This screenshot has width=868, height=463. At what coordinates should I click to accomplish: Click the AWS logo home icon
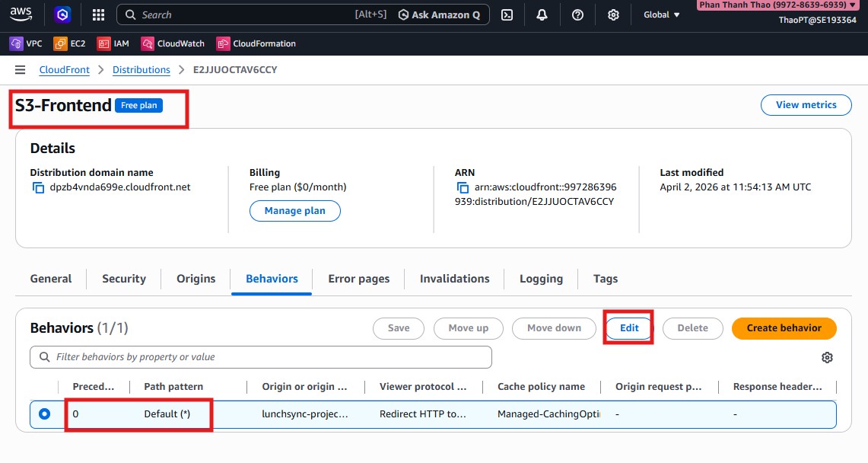(21, 14)
